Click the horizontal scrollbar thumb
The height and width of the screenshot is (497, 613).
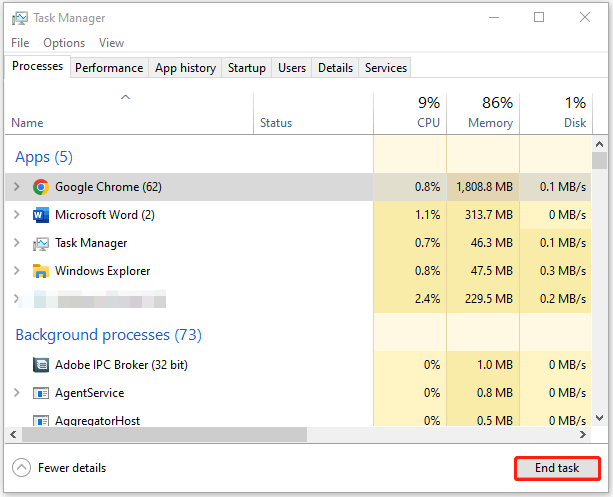tap(165, 434)
